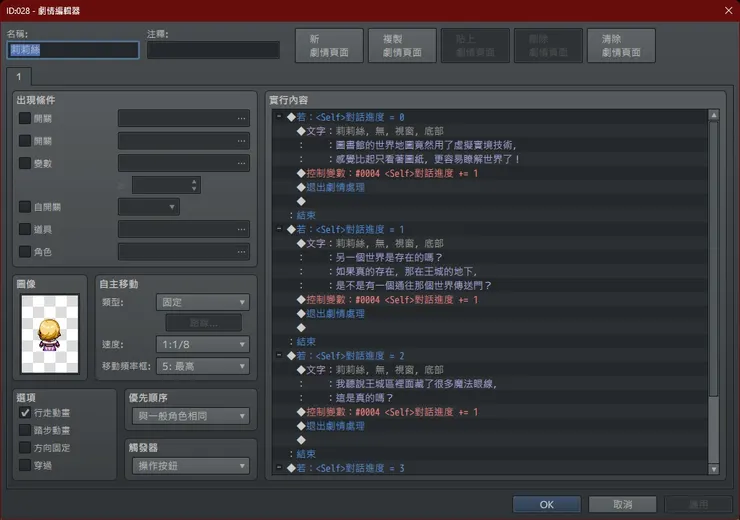Image resolution: width=740 pixels, height=520 pixels.
Task: Click the 清除 劇情頁面 button
Action: (x=621, y=46)
